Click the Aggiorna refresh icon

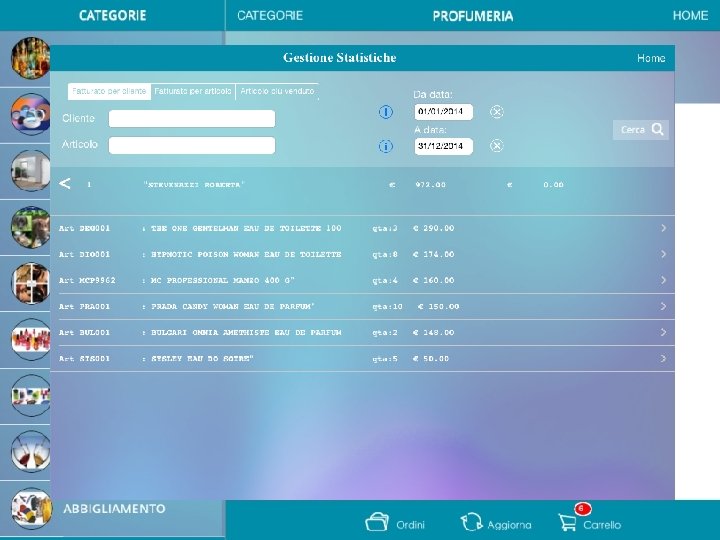(x=472, y=522)
